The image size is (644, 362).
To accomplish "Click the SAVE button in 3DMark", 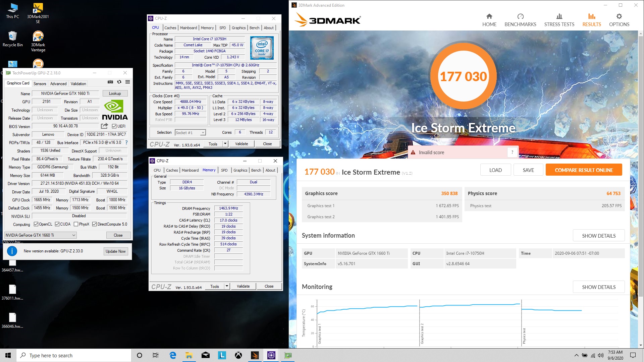I will point(528,170).
